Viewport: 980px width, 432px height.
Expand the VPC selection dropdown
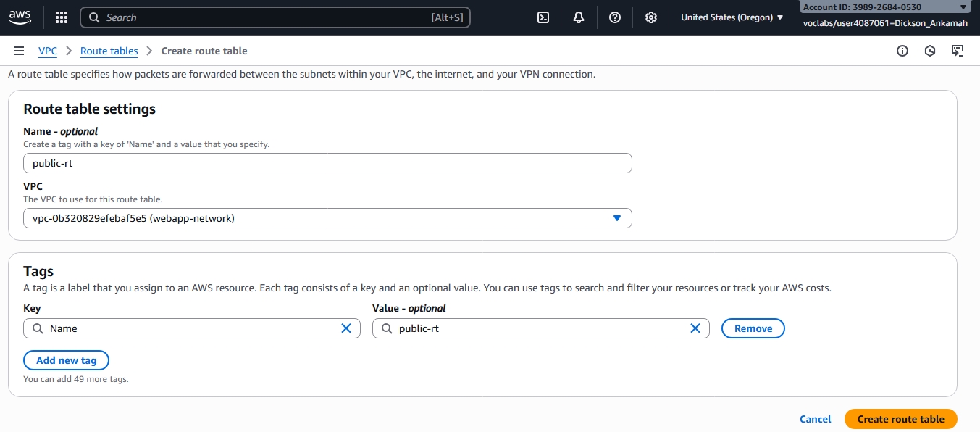pyautogui.click(x=616, y=218)
